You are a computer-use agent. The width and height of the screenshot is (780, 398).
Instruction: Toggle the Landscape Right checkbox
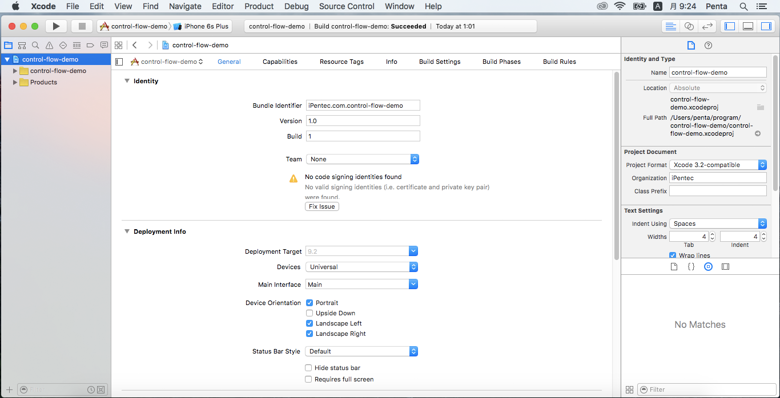point(309,334)
